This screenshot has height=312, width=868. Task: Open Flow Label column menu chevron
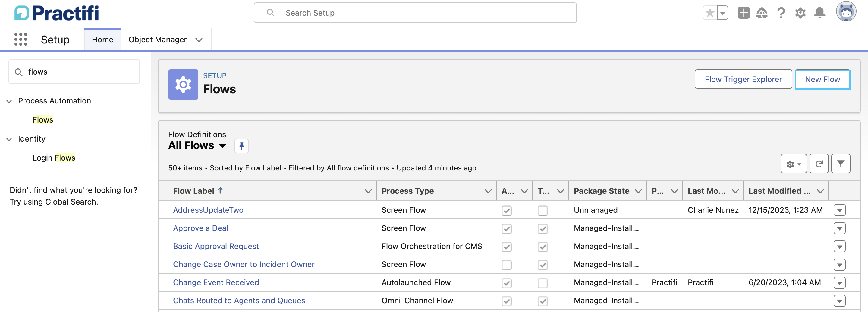point(368,191)
